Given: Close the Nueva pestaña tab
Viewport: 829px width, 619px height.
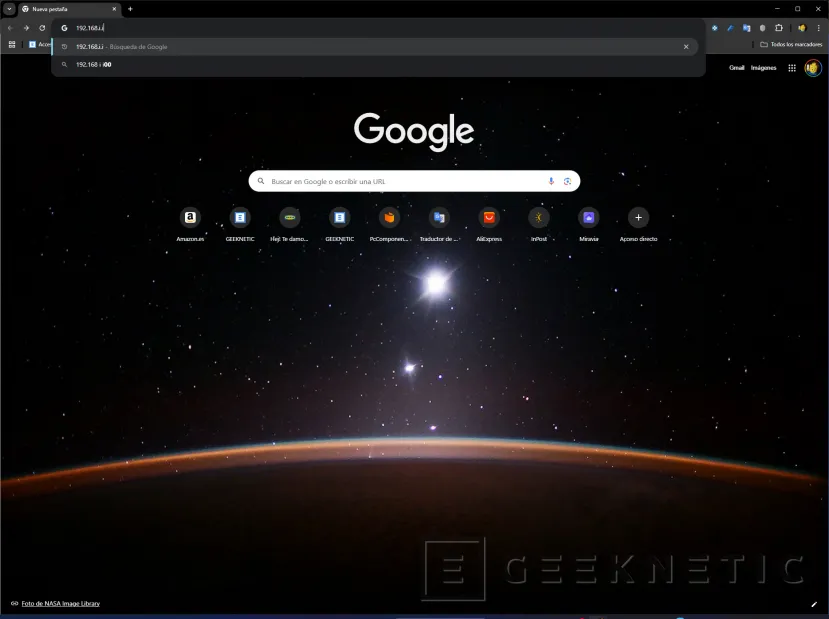Looking at the screenshot, I should click(114, 9).
